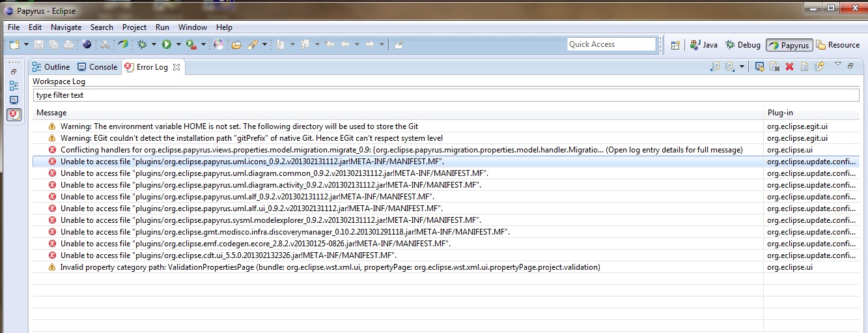868x333 pixels.
Task: Open the Error Log view menu triangle
Action: [x=837, y=65]
